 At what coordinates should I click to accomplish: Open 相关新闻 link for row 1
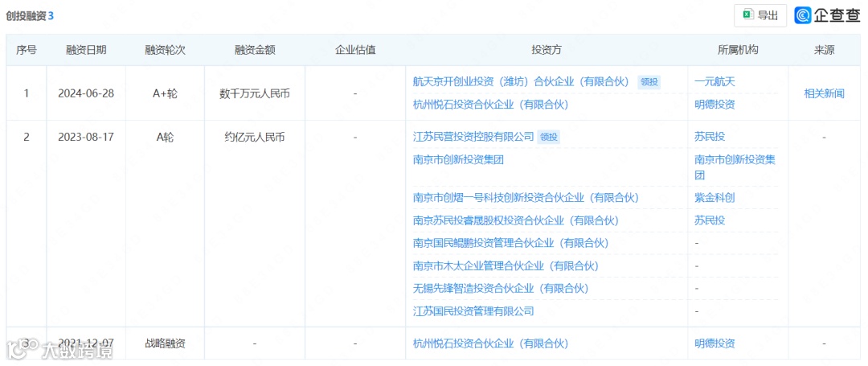click(825, 93)
